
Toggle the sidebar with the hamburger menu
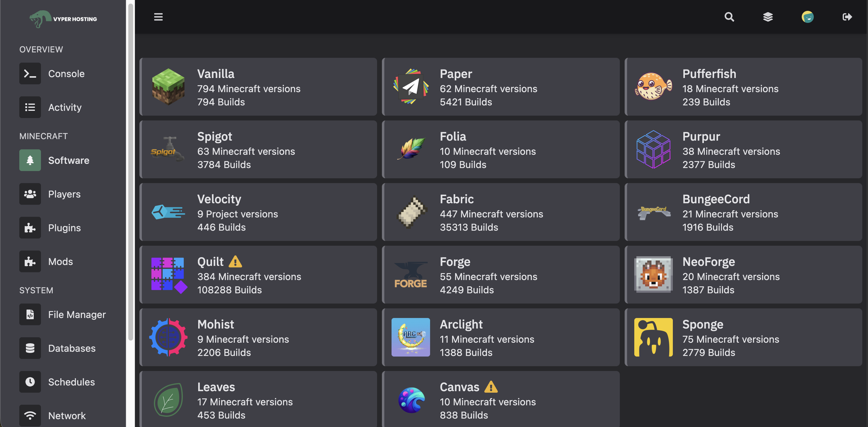(x=158, y=17)
